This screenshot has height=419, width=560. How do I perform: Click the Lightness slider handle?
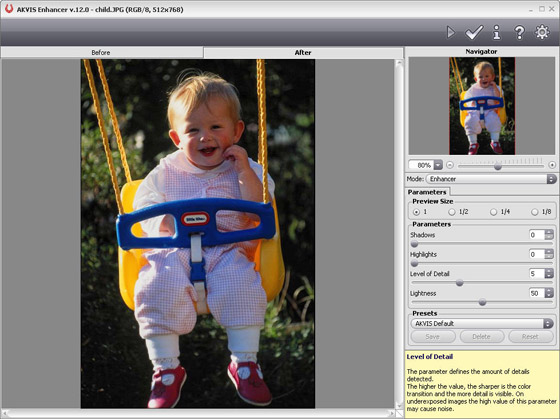482,303
